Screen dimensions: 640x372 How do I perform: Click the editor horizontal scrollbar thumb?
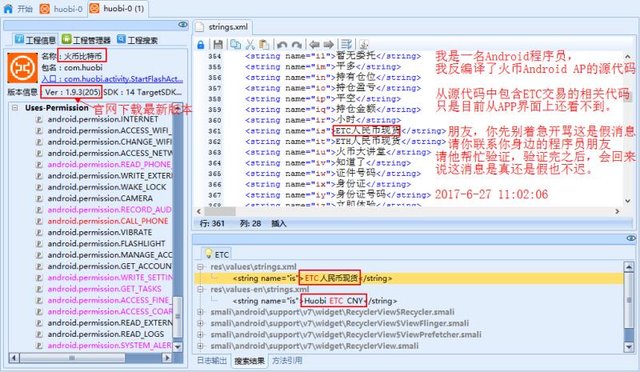(220, 212)
